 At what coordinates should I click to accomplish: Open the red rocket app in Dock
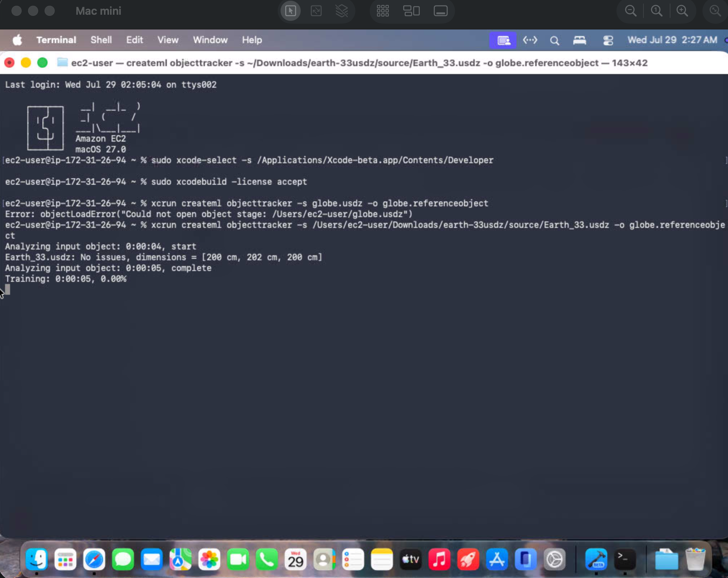(x=468, y=559)
